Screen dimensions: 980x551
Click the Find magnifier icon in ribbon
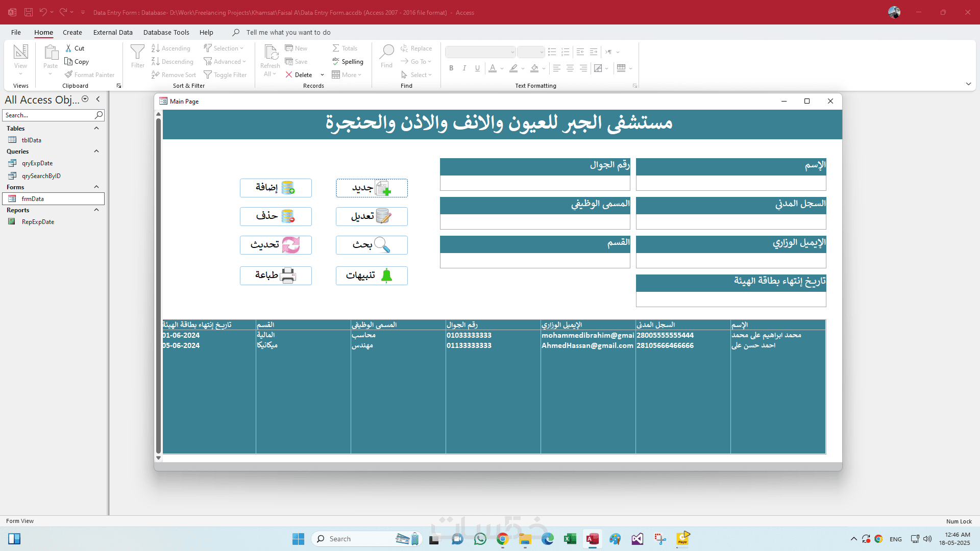pos(386,52)
